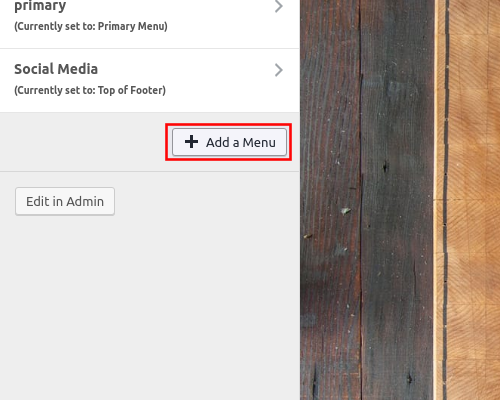Click the 'primary' bold title text
The width and height of the screenshot is (500, 400).
(x=40, y=6)
